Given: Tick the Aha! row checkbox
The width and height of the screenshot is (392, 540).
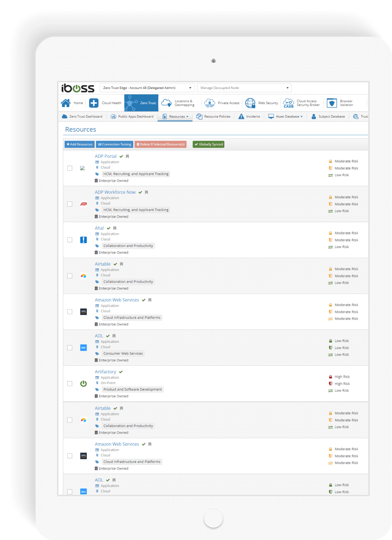Looking at the screenshot, I should (x=70, y=240).
